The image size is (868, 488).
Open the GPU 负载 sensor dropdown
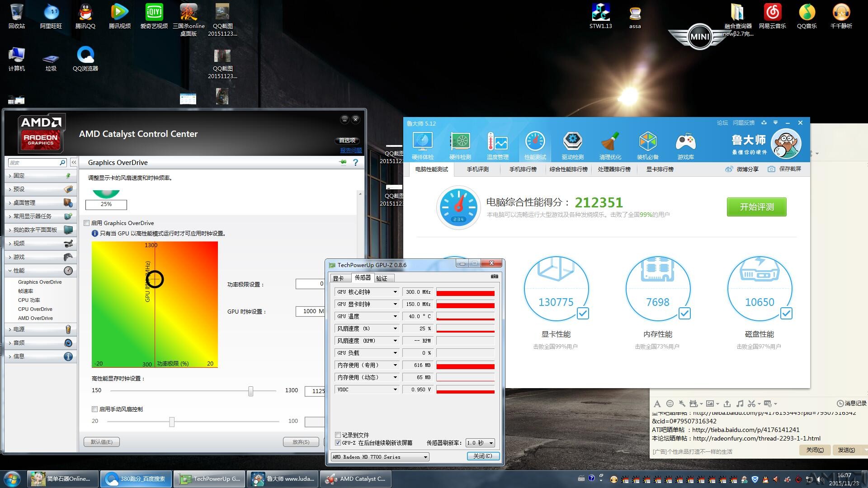point(395,353)
